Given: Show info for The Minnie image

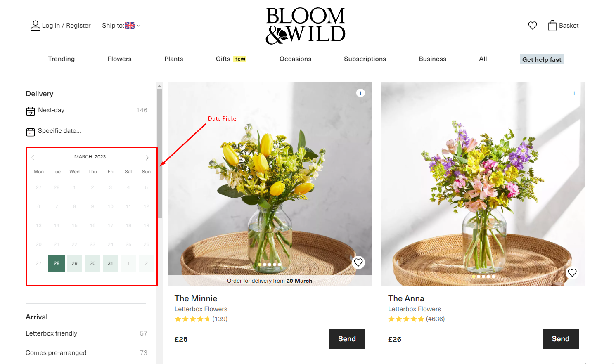Looking at the screenshot, I should (x=360, y=93).
